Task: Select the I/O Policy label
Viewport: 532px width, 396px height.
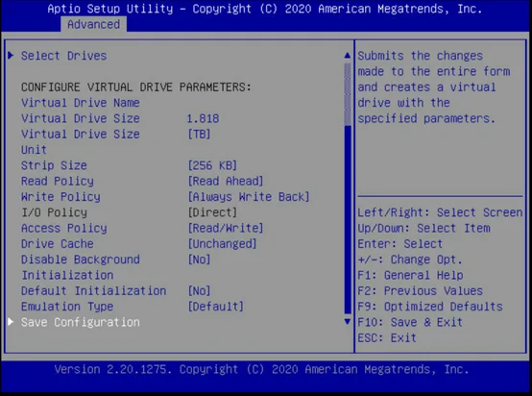Action: click(x=55, y=212)
